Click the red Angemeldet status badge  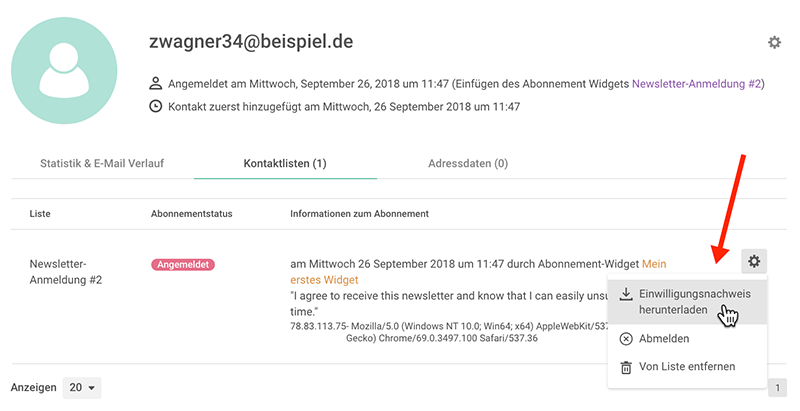point(183,265)
